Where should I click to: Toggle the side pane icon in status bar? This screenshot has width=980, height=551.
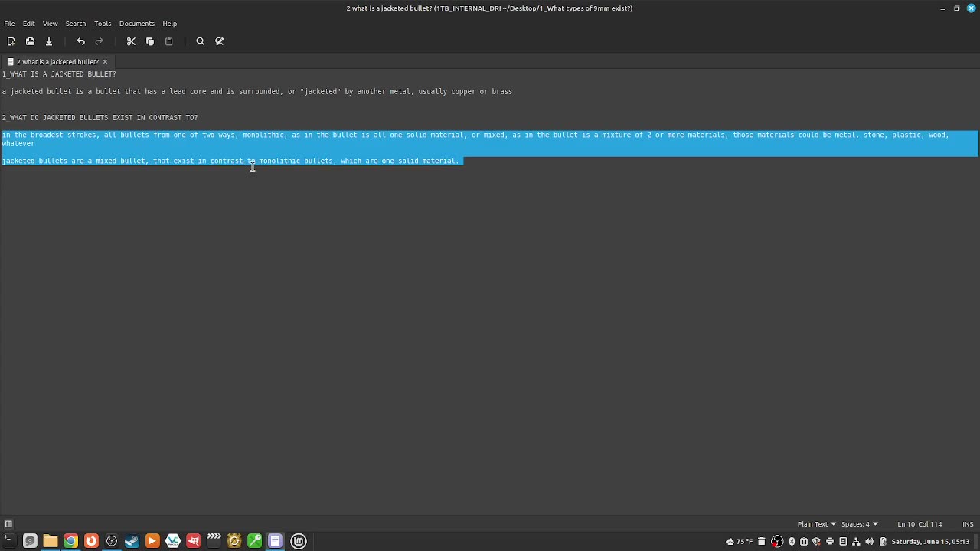[x=8, y=524]
